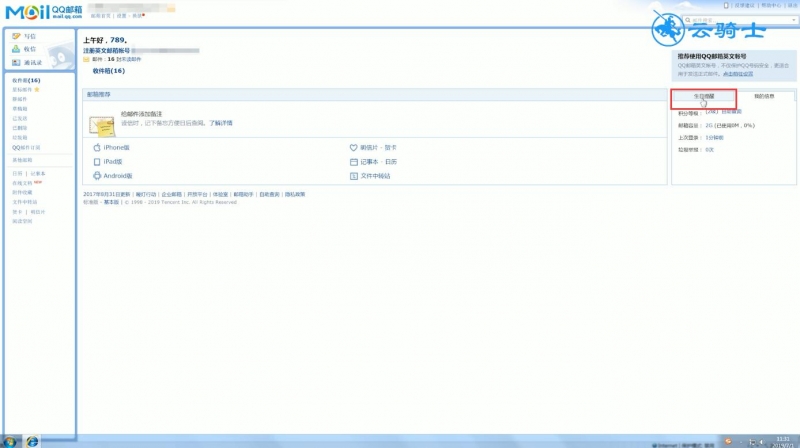Open the 星标邮件 folder
Image resolution: width=800 pixels, height=448 pixels.
point(22,90)
